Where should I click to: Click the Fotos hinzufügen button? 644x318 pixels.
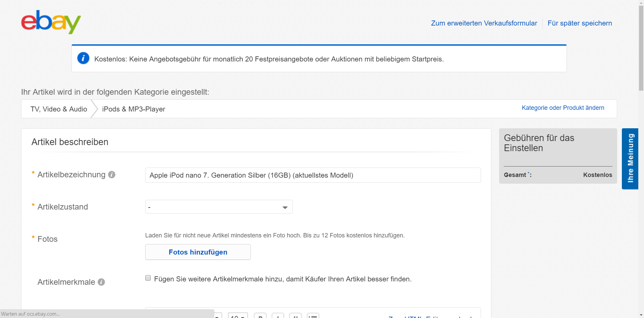(198, 252)
